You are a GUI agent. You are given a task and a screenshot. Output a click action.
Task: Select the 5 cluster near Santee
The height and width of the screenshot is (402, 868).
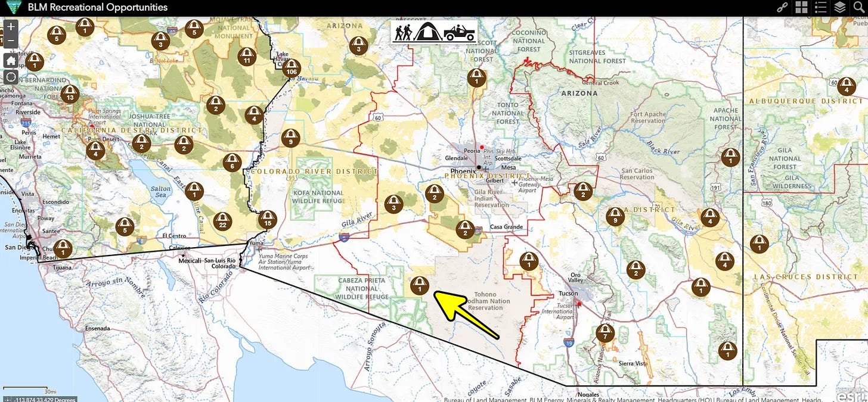(x=125, y=226)
